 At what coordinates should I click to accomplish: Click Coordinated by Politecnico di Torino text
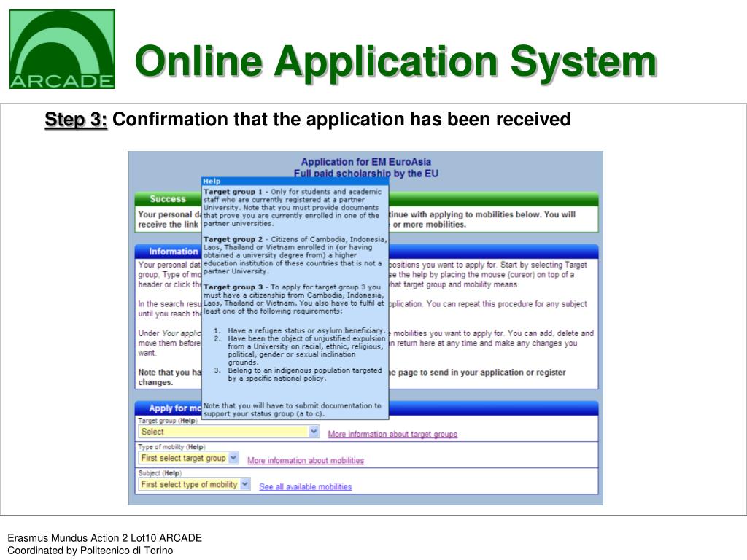[90, 551]
